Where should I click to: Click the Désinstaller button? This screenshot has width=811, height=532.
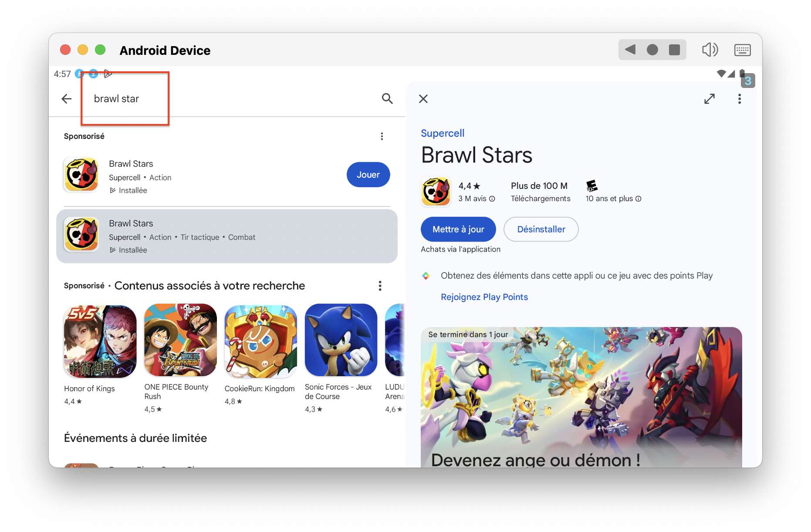pos(541,229)
